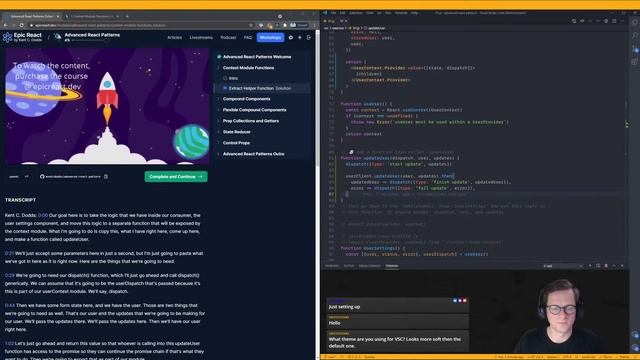Open the VS Code Selection menu

point(356,13)
